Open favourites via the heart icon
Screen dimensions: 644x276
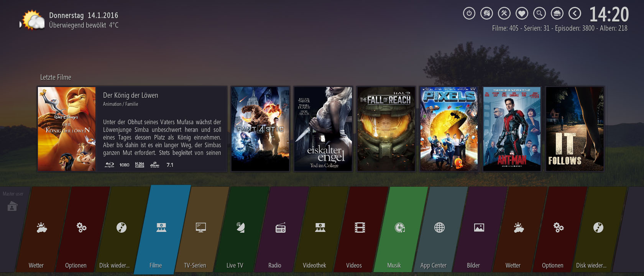coord(522,13)
